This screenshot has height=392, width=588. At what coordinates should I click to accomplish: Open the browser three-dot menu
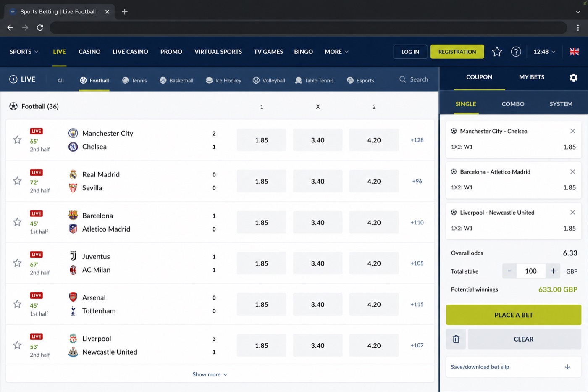tap(578, 28)
